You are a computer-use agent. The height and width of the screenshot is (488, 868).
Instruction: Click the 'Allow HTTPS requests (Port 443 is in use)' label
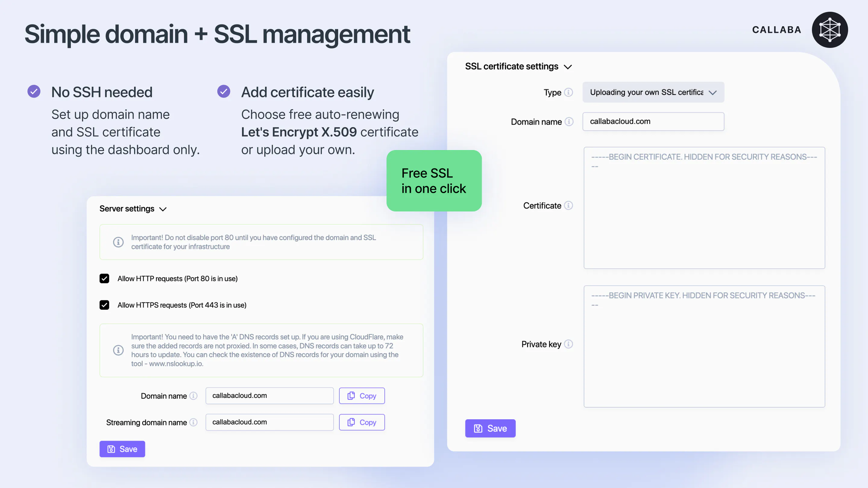tap(182, 305)
